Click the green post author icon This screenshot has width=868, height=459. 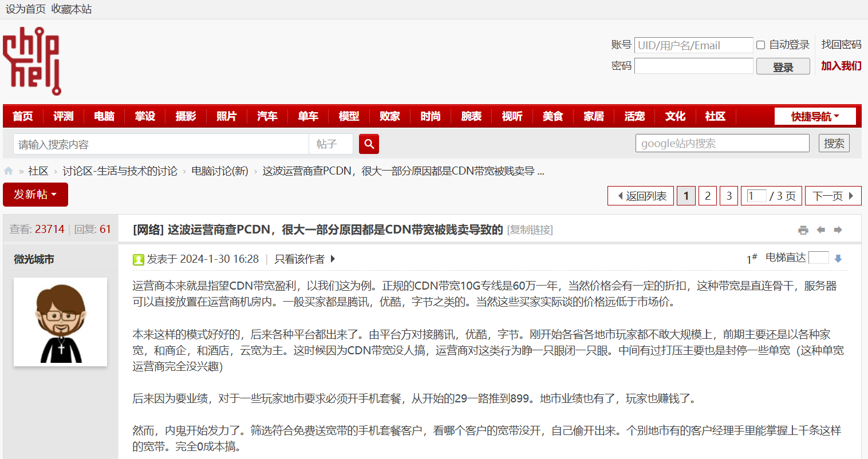click(x=138, y=259)
